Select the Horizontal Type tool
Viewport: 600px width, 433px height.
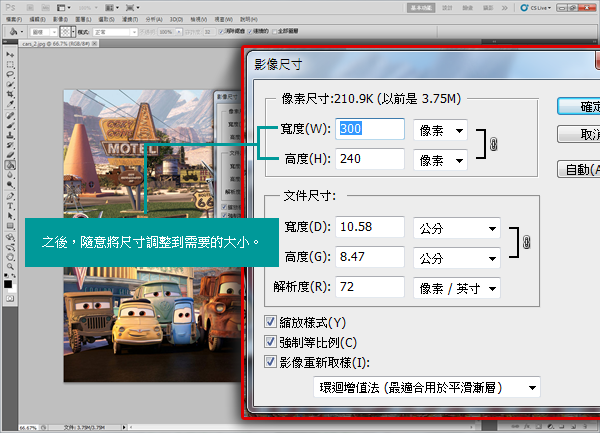click(x=10, y=206)
